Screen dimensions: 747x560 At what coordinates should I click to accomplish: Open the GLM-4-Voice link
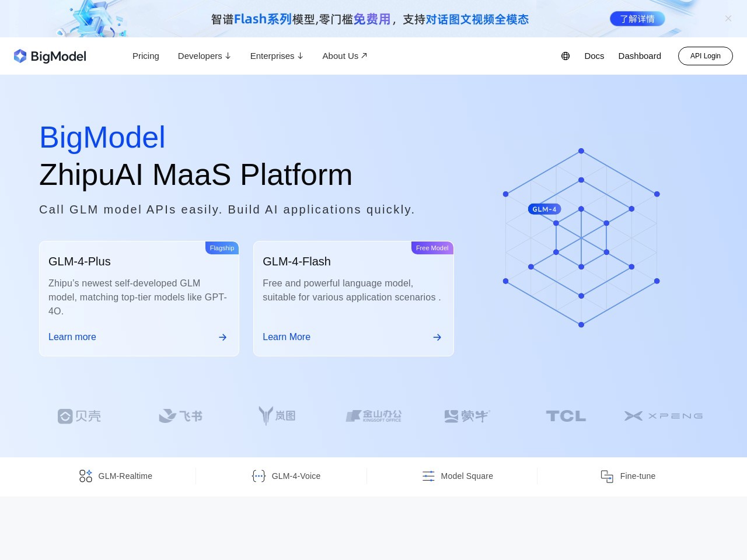296,476
